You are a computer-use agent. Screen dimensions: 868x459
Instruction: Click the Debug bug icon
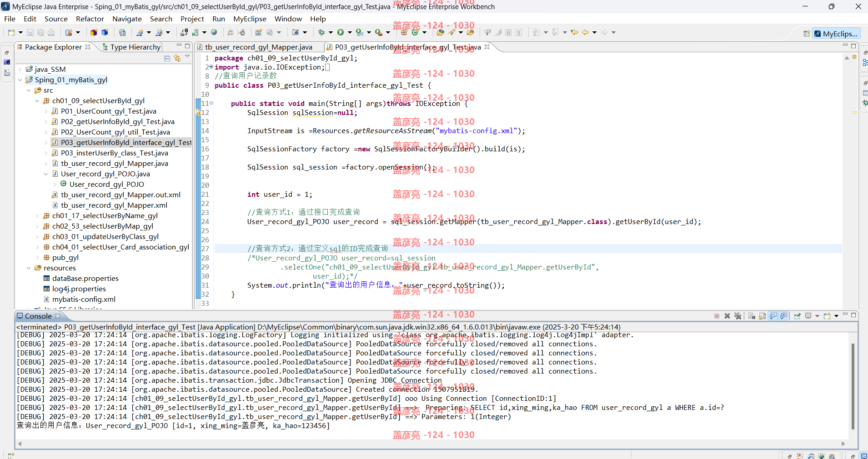coord(321,32)
